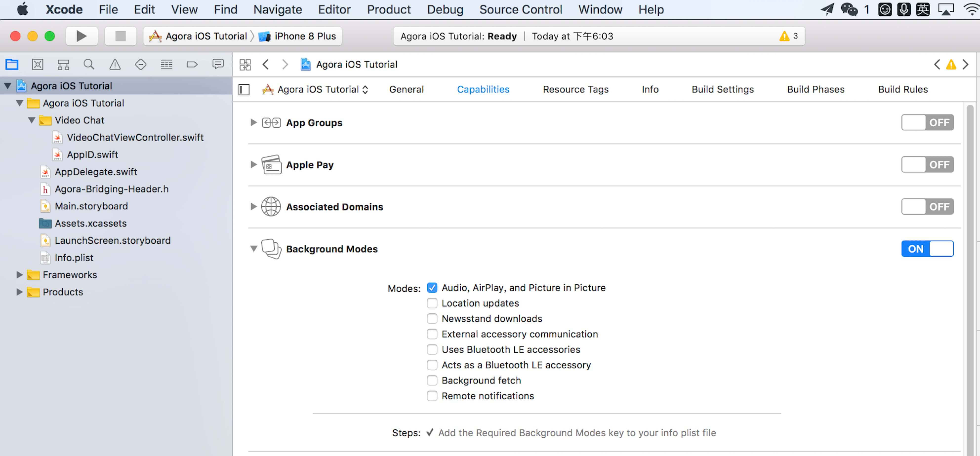The height and width of the screenshot is (456, 980).
Task: Show the Issue navigator warning triangle icon
Action: pyautogui.click(x=115, y=64)
